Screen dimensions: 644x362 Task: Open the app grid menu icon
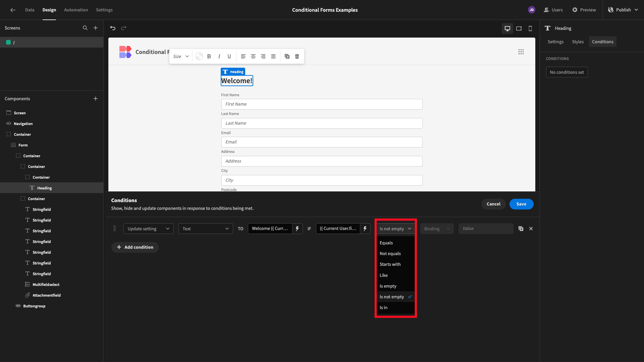[521, 52]
